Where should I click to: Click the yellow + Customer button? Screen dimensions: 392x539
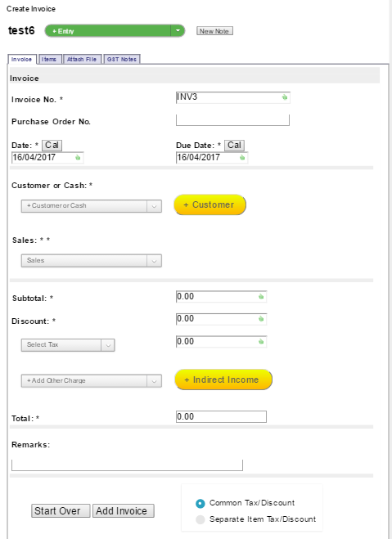pos(210,204)
